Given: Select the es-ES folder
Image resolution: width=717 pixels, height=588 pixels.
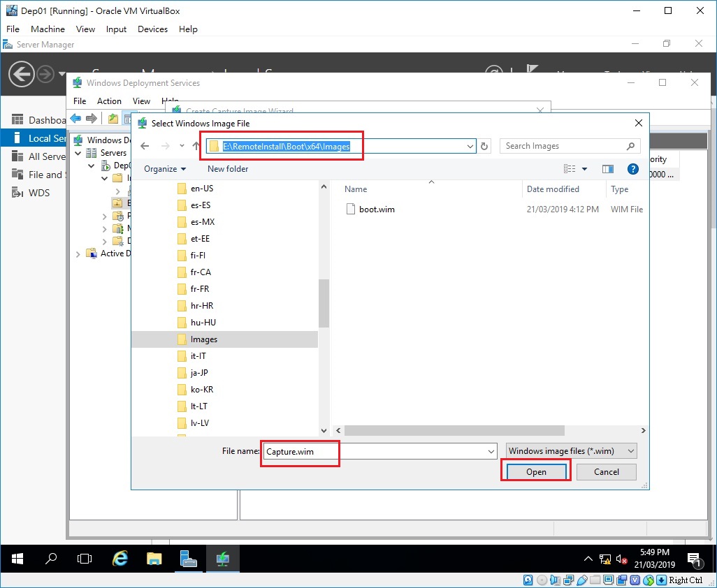Looking at the screenshot, I should point(201,205).
